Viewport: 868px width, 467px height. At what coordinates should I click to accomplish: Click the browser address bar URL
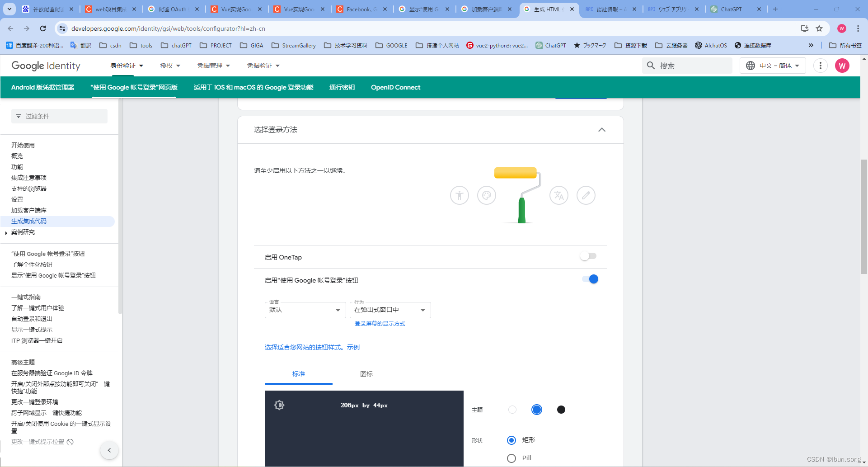(x=168, y=28)
